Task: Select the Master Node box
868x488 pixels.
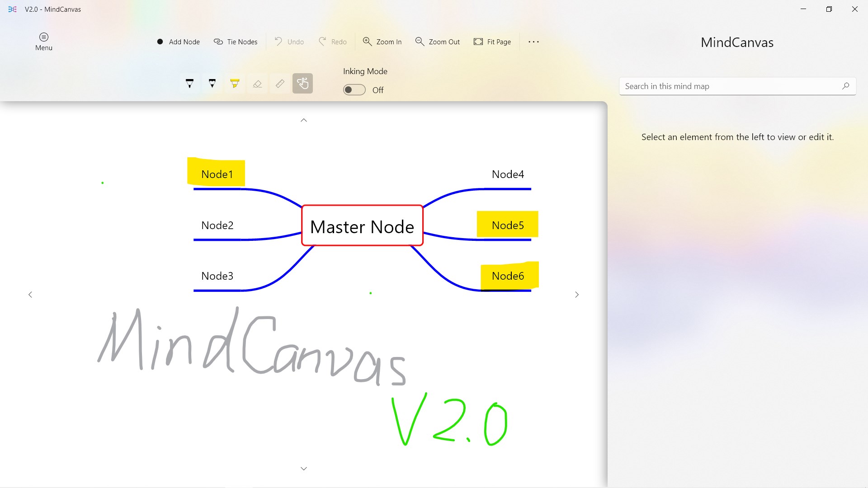Action: point(362,226)
